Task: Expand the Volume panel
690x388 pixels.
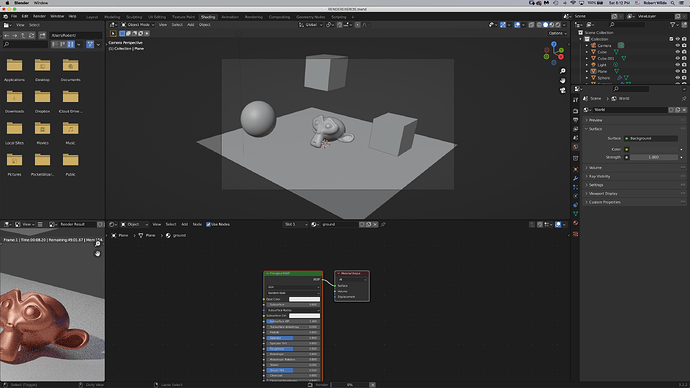Action: point(634,168)
